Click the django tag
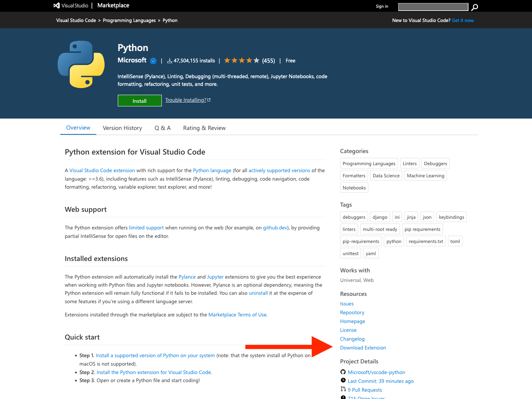 (380, 217)
